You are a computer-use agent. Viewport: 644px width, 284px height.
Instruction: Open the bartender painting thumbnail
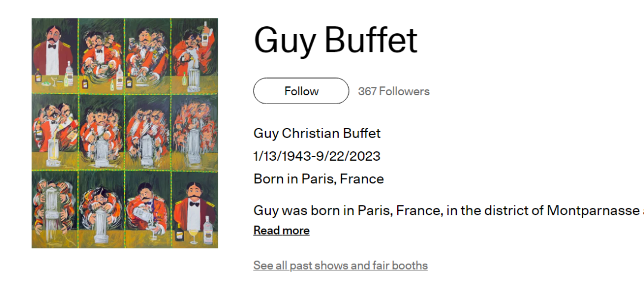125,133
